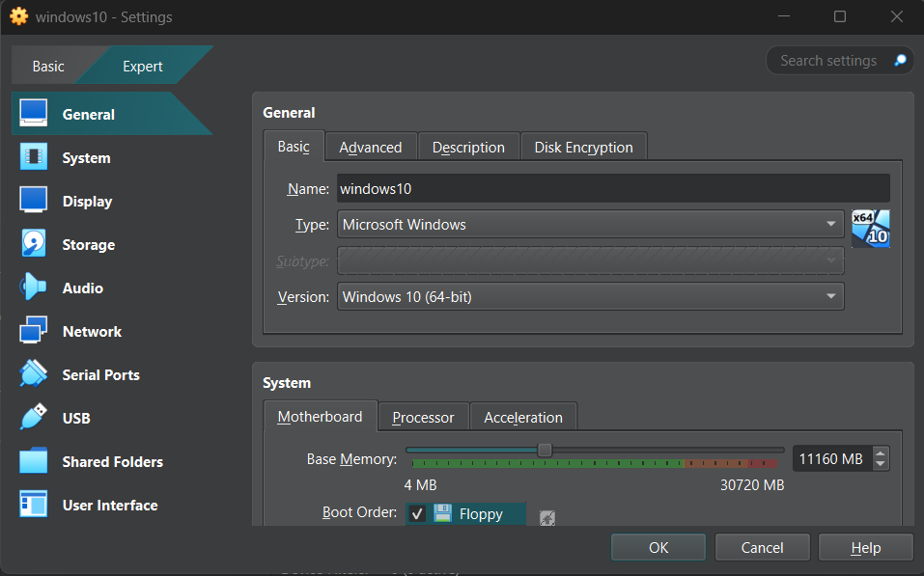Click the Audio speaker icon
Image resolution: width=924 pixels, height=576 pixels.
click(x=33, y=288)
